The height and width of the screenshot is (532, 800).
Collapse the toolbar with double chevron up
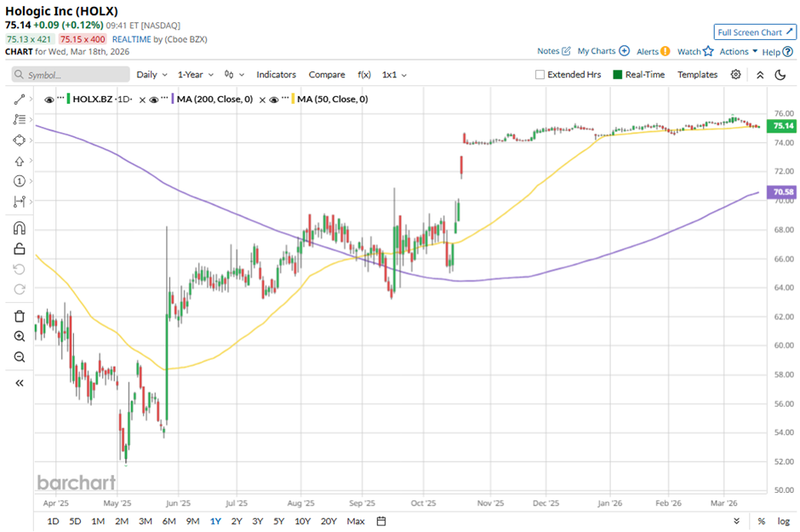point(760,75)
